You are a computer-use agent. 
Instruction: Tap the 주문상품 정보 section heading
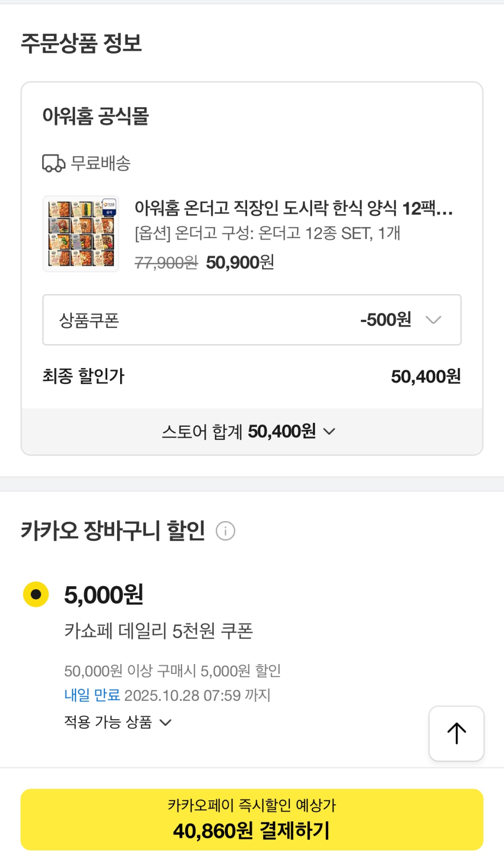pyautogui.click(x=81, y=43)
